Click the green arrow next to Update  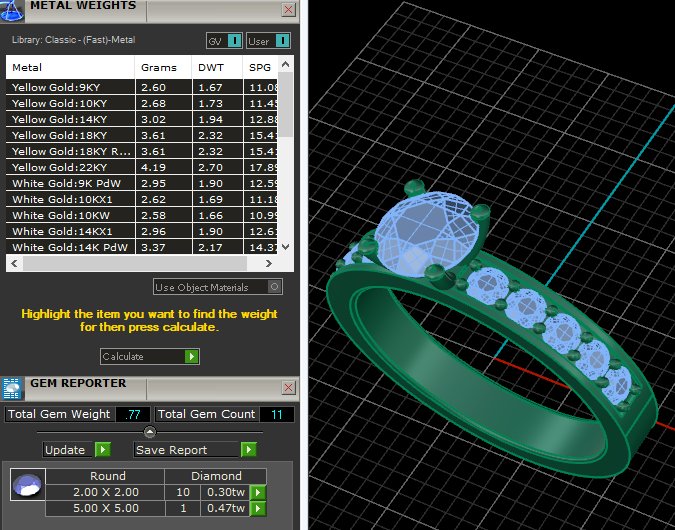102,450
